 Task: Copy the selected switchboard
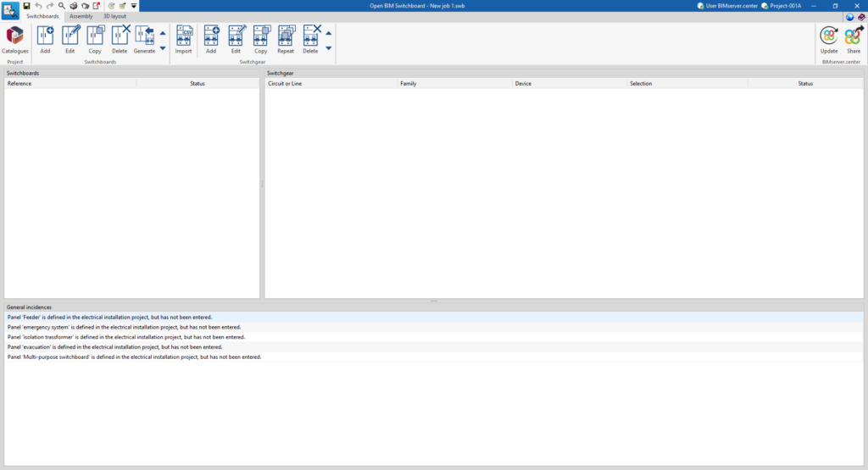pyautogui.click(x=95, y=40)
